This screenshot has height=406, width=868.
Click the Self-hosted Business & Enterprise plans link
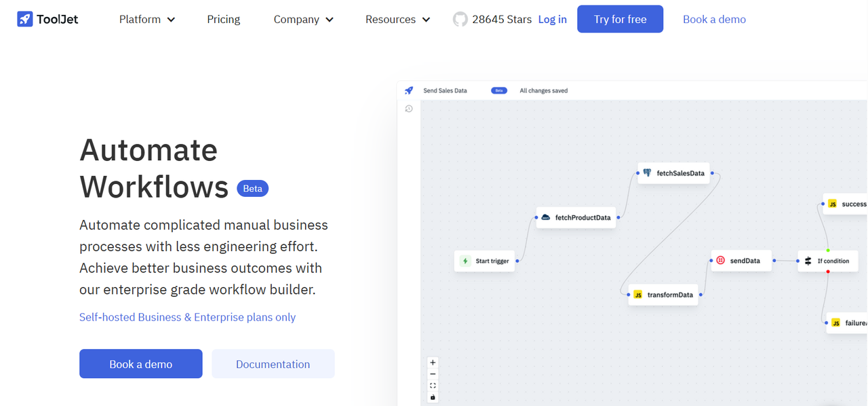tap(187, 316)
